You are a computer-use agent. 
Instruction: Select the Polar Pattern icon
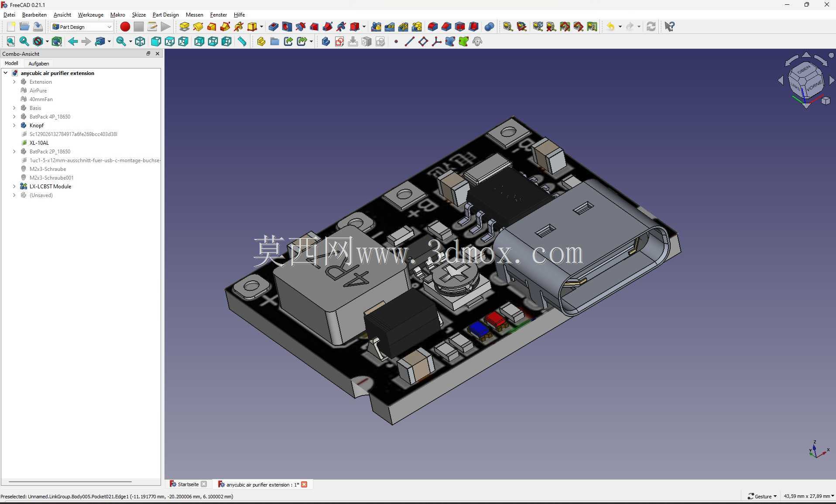[403, 27]
